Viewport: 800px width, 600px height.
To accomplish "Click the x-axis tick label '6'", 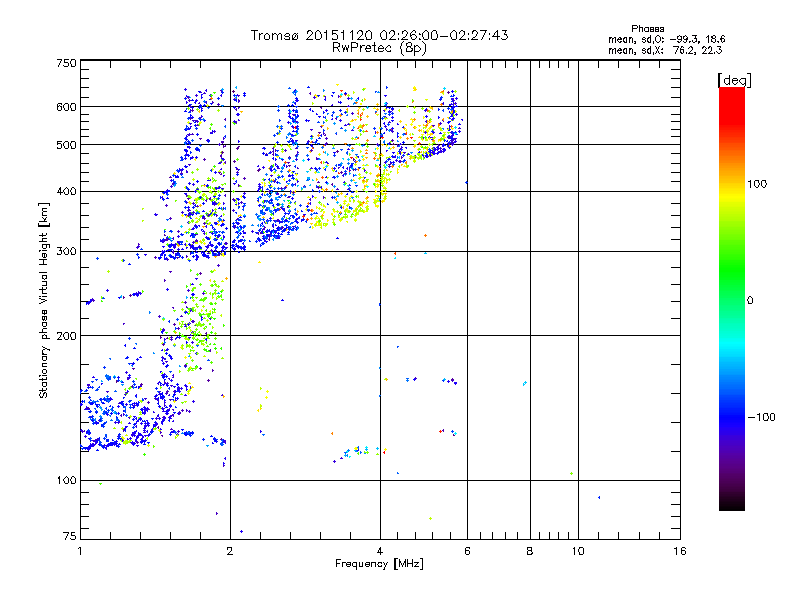I will point(467,551).
